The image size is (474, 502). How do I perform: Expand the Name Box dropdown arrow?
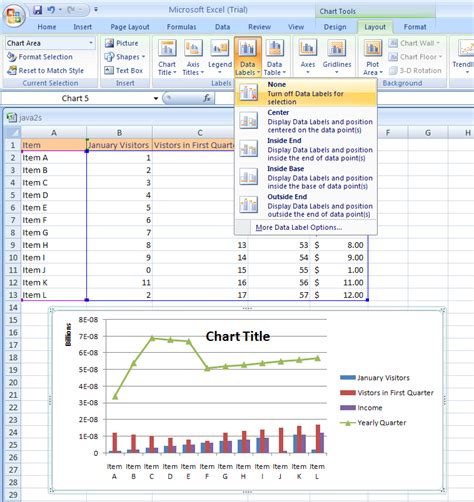(156, 98)
